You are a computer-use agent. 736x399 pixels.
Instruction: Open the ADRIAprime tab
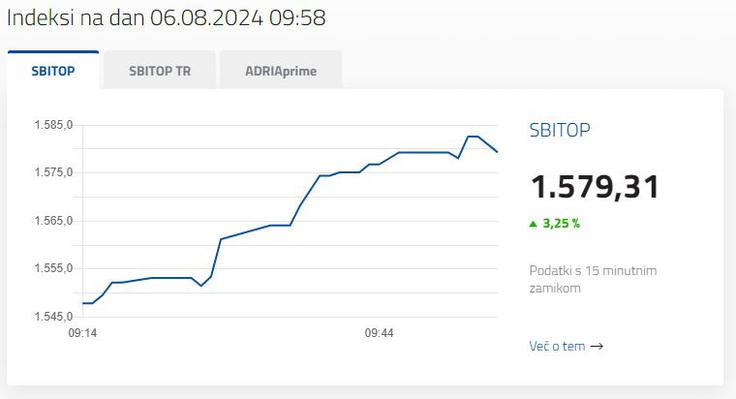point(281,70)
